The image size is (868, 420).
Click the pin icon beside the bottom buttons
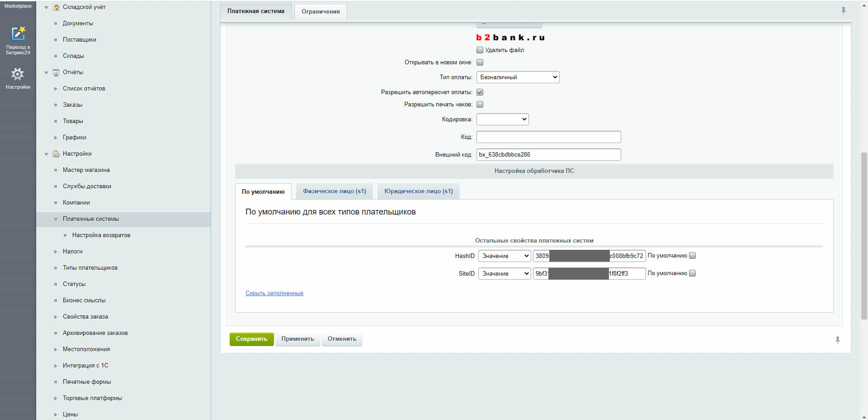[x=837, y=340]
